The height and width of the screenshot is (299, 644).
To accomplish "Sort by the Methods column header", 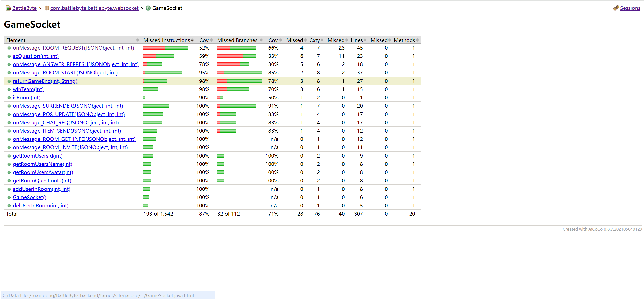I will click(x=404, y=40).
